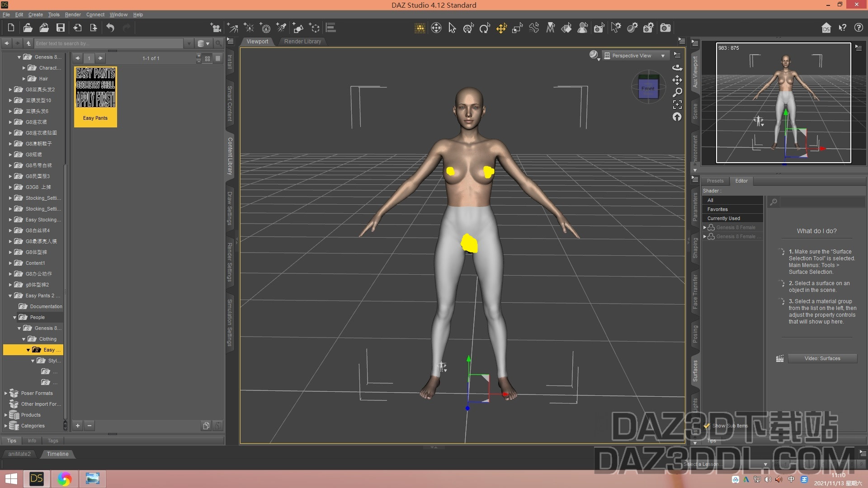Create a new Point Light

(249, 28)
